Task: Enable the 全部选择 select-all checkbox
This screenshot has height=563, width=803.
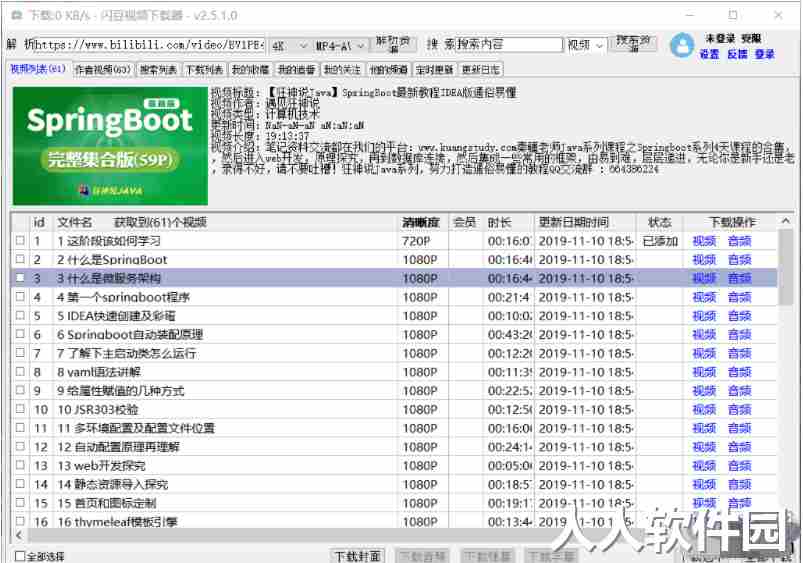Action: [20, 556]
